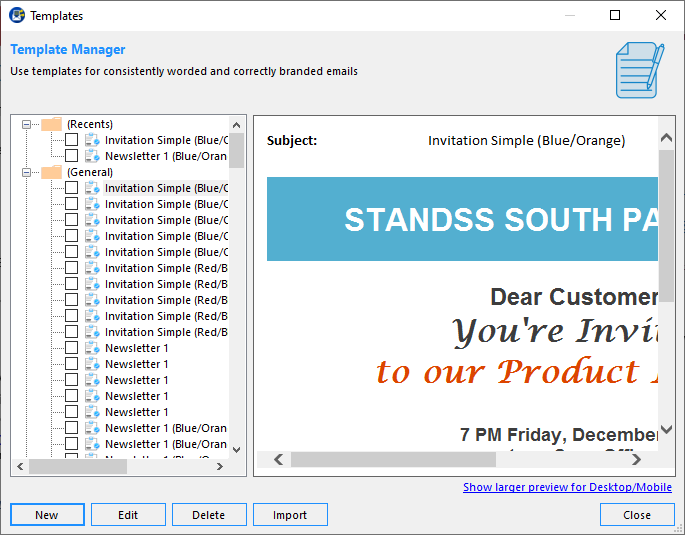
Task: Click preview pane scroll-left arrow
Action: [x=278, y=459]
